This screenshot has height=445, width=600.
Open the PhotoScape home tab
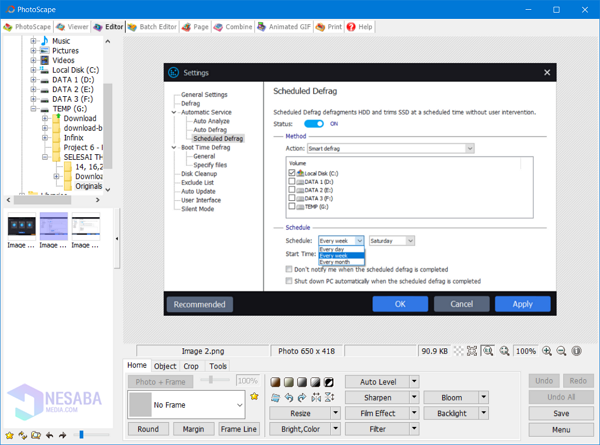pyautogui.click(x=27, y=27)
